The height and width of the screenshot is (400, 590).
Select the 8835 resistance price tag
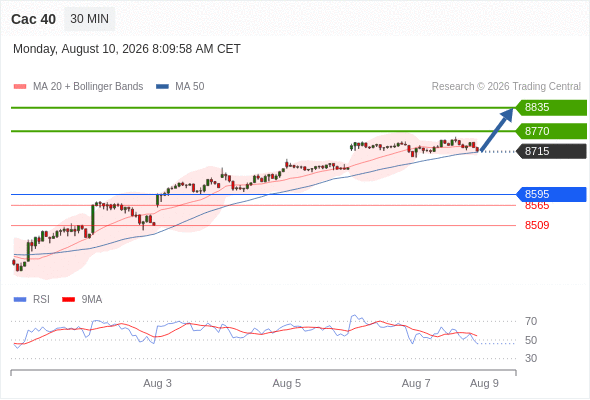[x=551, y=108]
